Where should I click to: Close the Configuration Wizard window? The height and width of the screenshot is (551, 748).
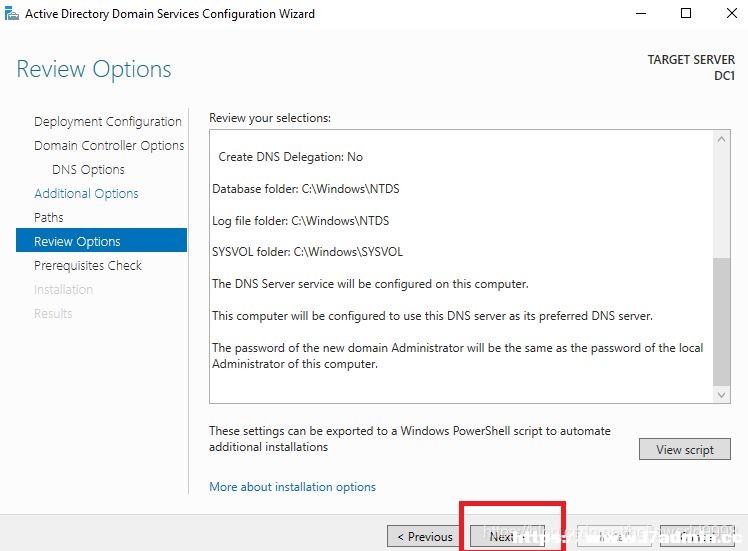click(732, 13)
